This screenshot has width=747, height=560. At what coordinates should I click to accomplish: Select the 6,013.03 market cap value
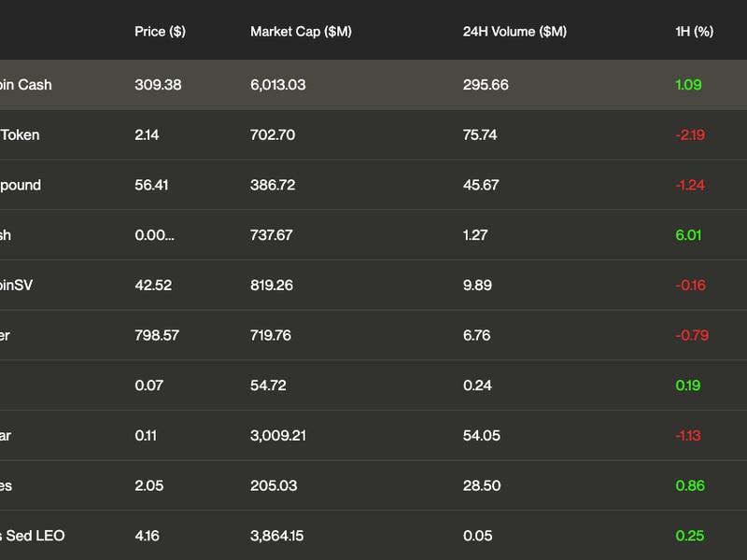point(277,85)
